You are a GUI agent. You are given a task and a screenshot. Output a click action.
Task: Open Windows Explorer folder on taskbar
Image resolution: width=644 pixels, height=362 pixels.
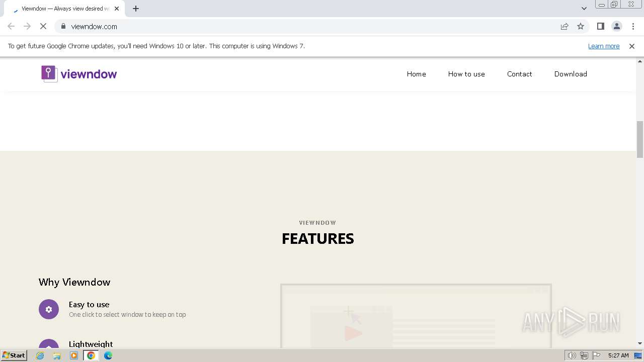(57, 355)
